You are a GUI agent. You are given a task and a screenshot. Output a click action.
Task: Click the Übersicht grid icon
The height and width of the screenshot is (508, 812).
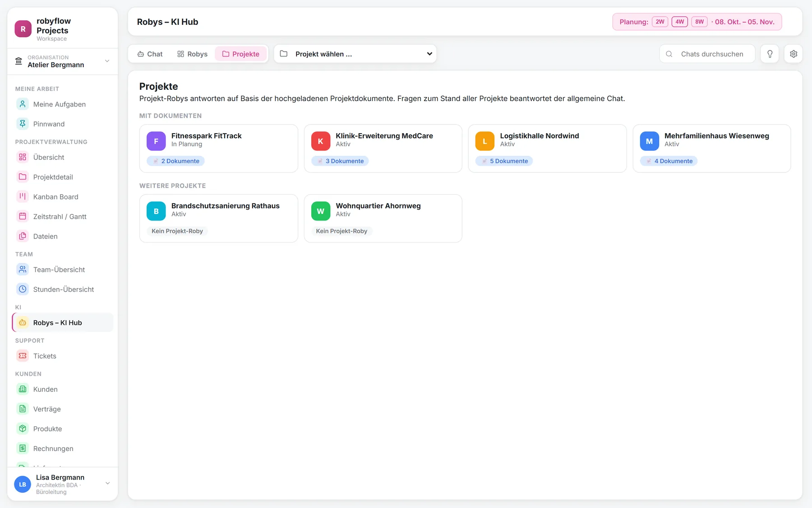click(23, 157)
